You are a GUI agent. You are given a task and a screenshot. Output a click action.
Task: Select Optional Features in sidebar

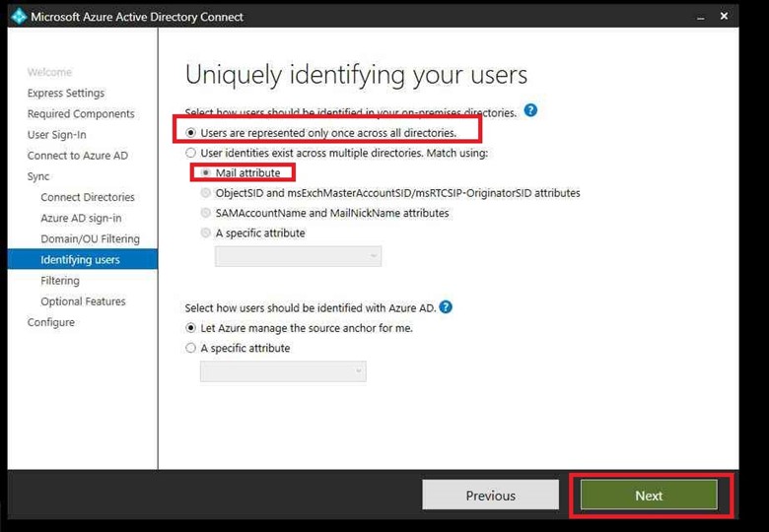(83, 301)
